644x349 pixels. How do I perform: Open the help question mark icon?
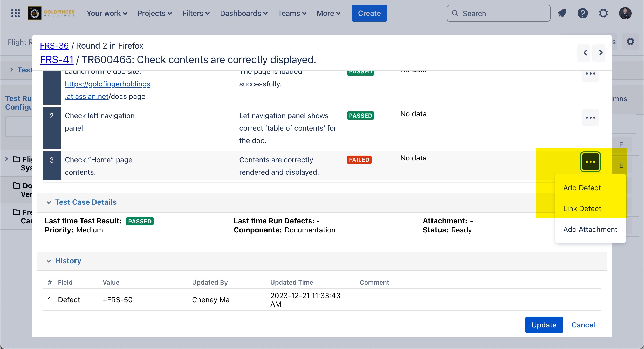point(583,13)
